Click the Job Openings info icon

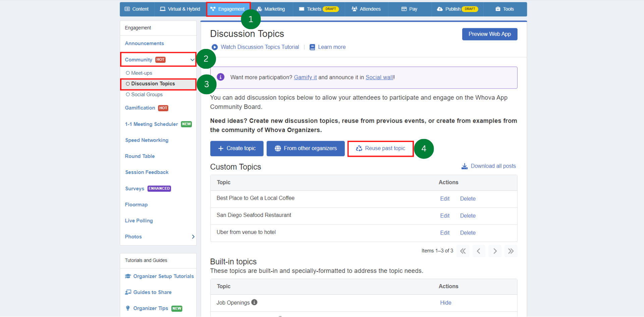tap(255, 302)
